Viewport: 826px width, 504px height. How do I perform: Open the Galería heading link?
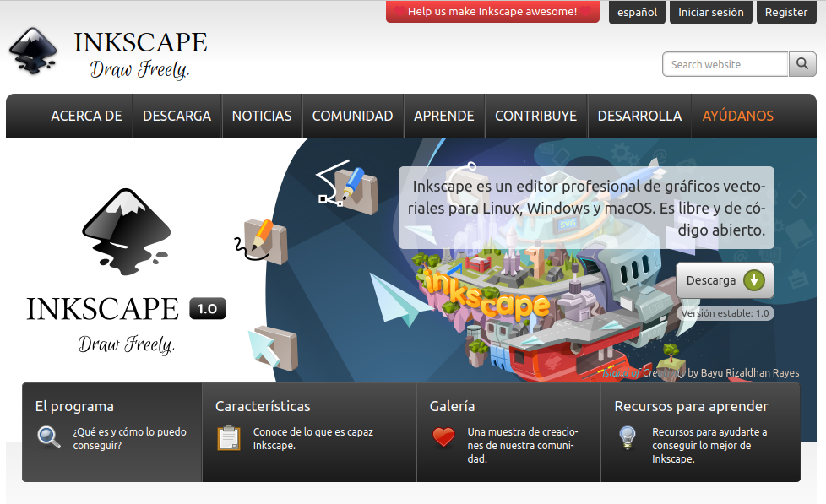point(452,406)
